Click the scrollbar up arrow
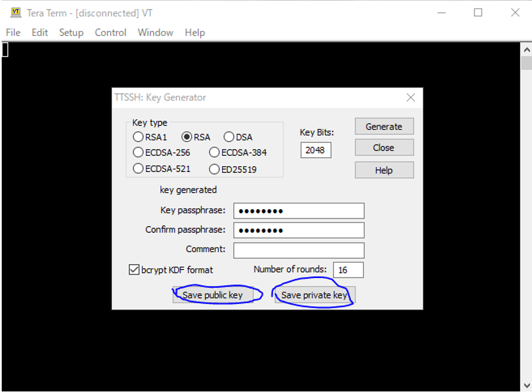The width and height of the screenshot is (532, 392). pos(526,50)
